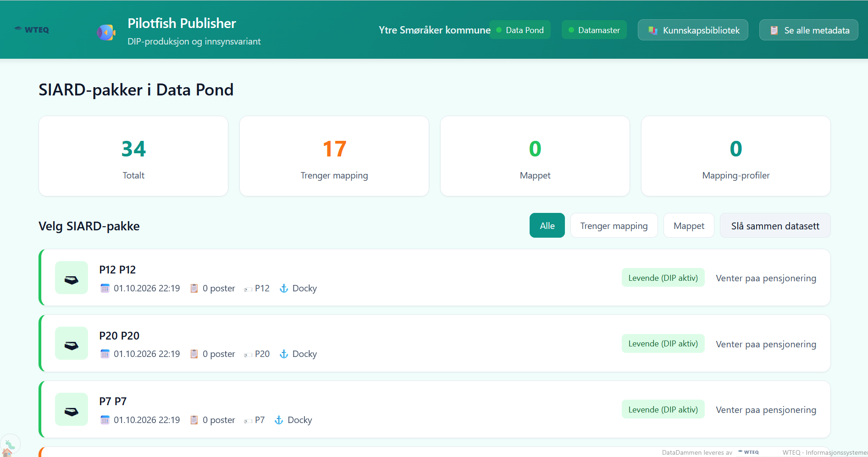
Task: Open Se alle metadata
Action: [x=809, y=30]
